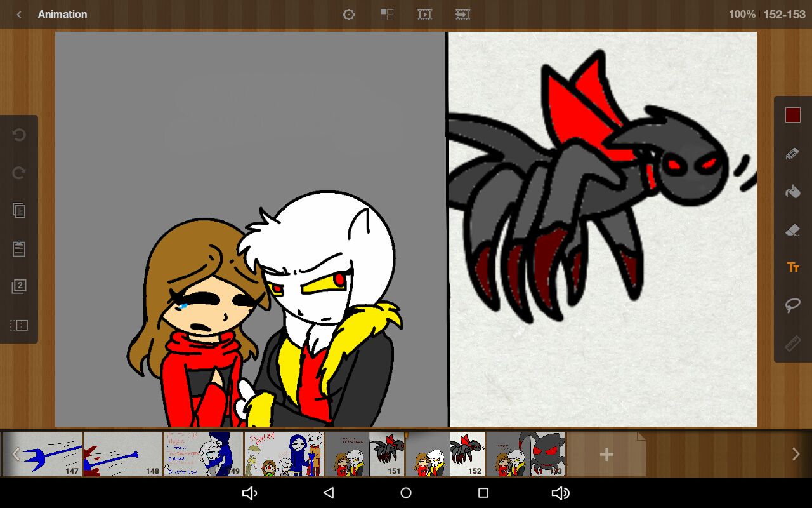This screenshot has height=508, width=812.
Task: Add a new frame with plus button
Action: pos(606,454)
